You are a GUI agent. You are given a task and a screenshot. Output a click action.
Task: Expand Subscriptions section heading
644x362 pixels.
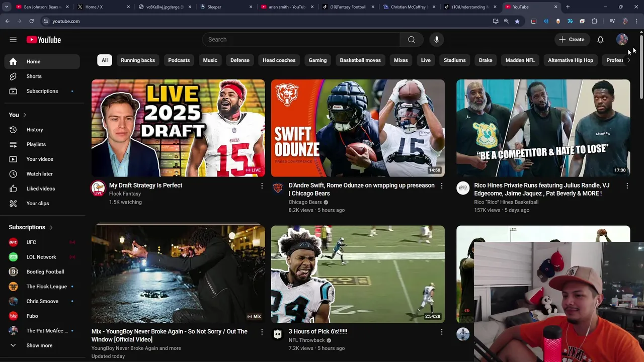coord(31,227)
